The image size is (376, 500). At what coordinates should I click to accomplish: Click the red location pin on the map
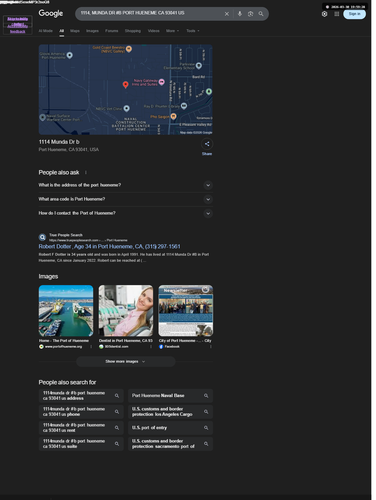tap(126, 85)
